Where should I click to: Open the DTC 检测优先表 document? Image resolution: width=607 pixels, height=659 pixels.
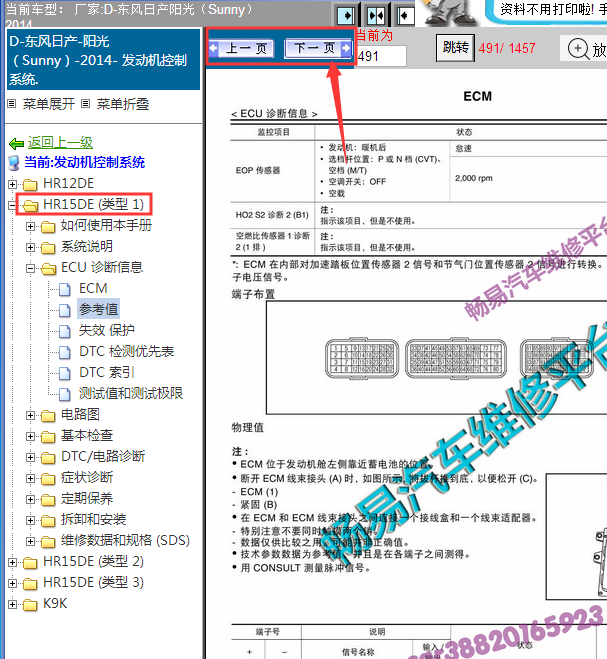(127, 351)
